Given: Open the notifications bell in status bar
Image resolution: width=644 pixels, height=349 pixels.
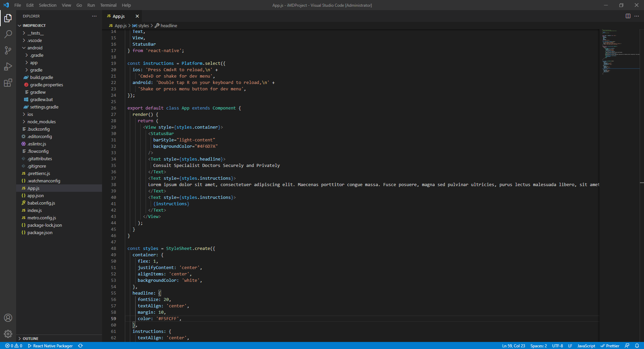Looking at the screenshot, I should pos(637,346).
